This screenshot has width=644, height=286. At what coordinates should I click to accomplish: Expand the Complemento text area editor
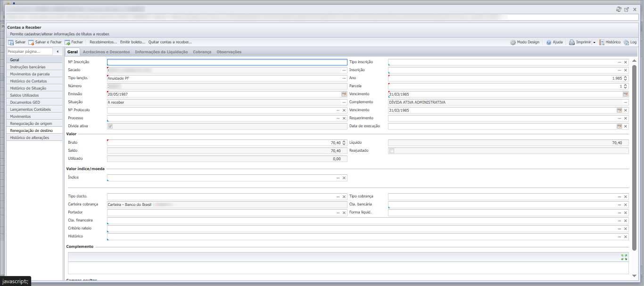click(624, 257)
